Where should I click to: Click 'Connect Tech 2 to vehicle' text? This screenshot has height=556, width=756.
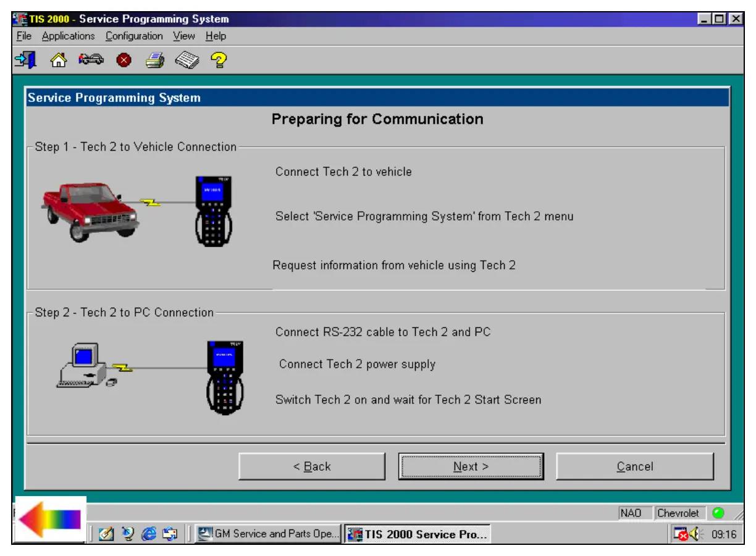coord(343,172)
